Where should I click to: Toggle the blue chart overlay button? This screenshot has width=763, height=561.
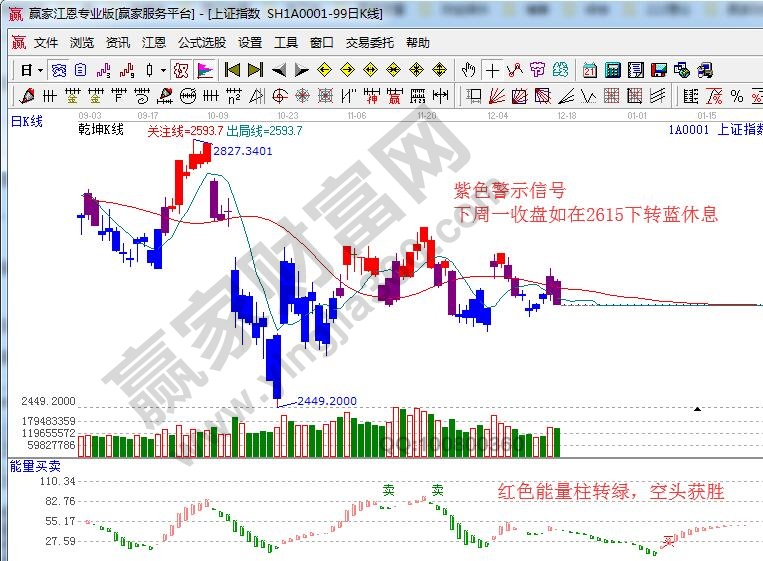(x=59, y=70)
